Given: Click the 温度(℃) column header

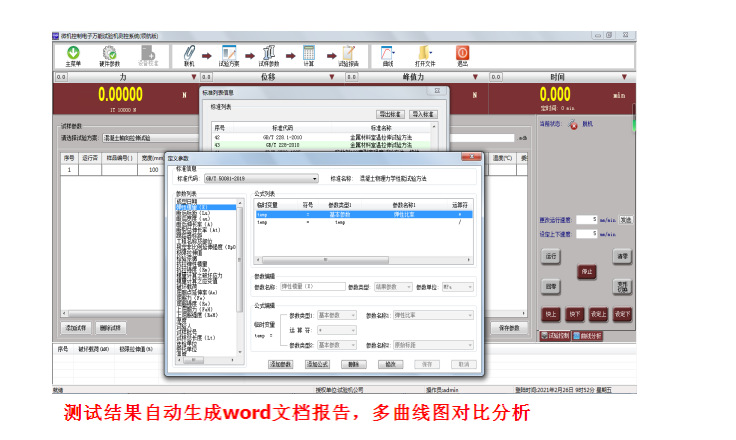Looking at the screenshot, I should pos(502,158).
